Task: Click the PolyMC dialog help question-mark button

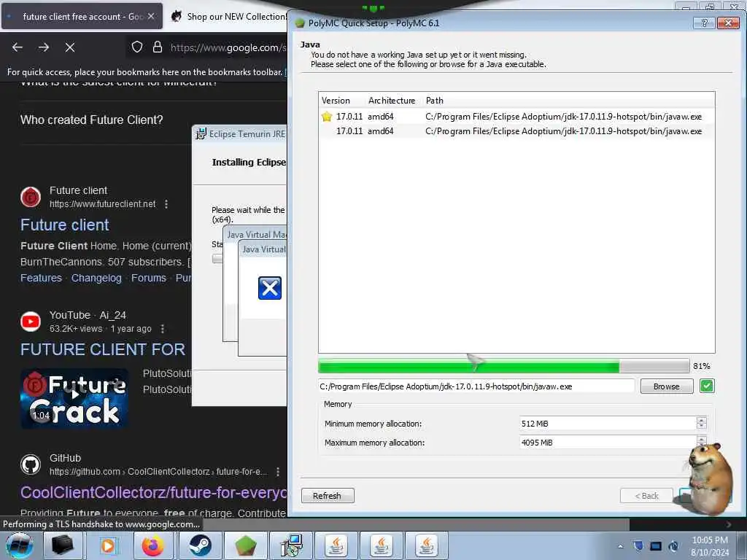Action: click(704, 23)
